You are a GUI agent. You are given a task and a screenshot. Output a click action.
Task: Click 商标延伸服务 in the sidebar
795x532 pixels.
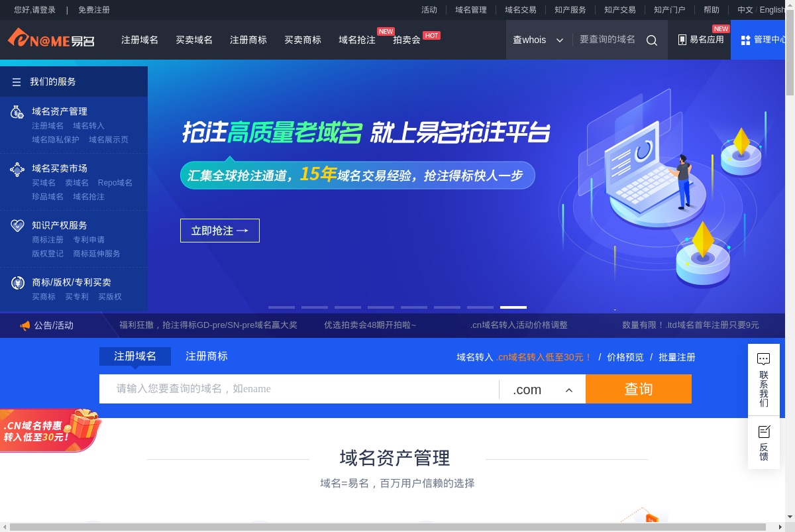97,254
